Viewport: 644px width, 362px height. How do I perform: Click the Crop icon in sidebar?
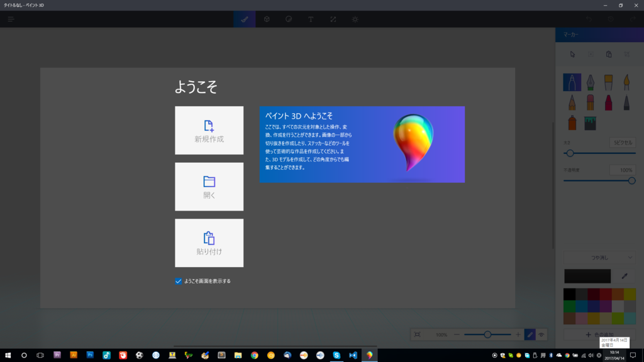[627, 54]
